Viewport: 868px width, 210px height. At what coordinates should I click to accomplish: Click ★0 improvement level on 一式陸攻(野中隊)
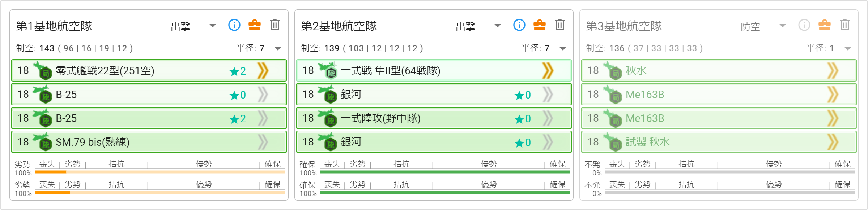[523, 119]
